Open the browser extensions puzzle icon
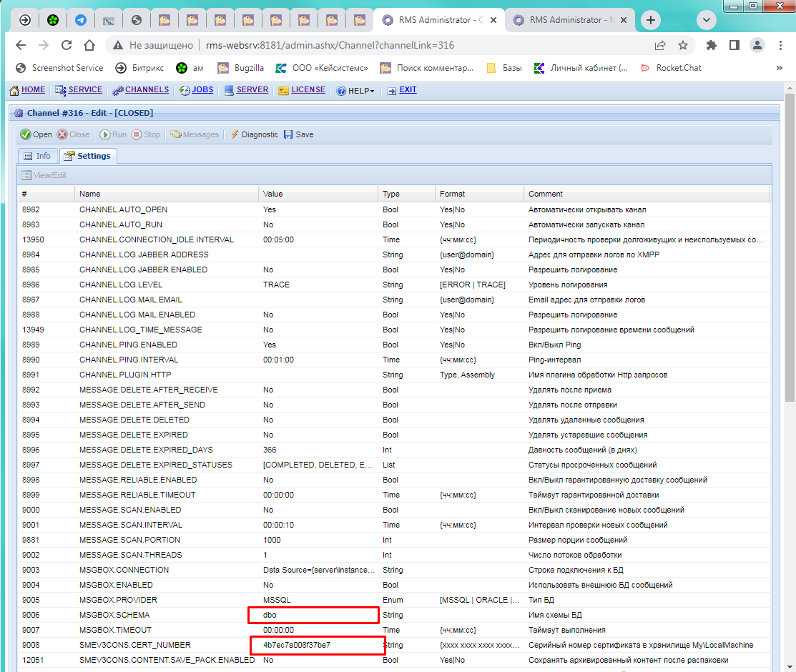The height and width of the screenshot is (672, 796). (x=711, y=45)
